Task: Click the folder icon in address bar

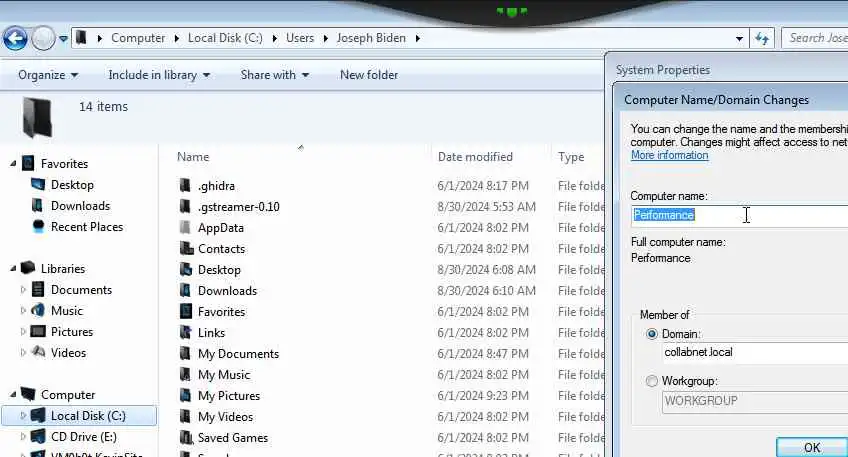Action: click(81, 38)
